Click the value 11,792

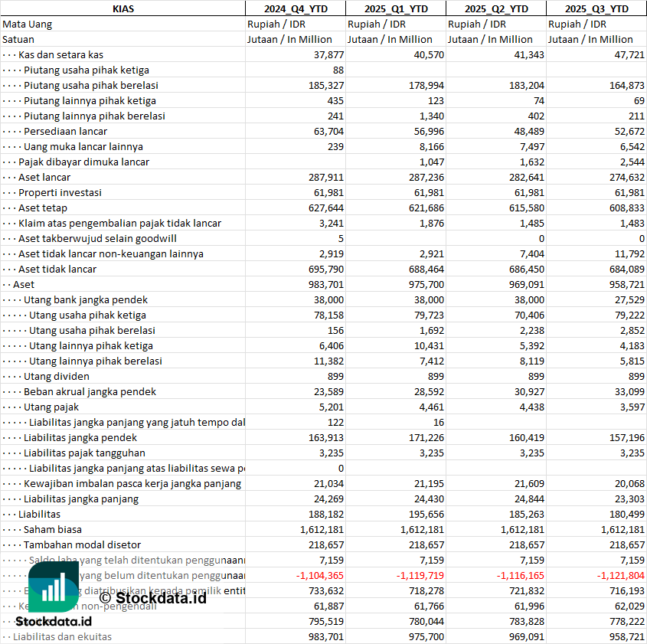pos(629,253)
